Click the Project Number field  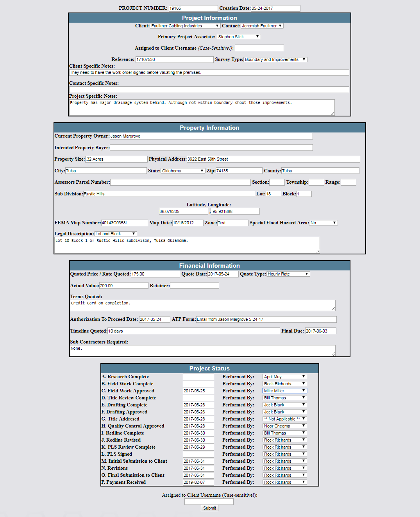(x=193, y=9)
